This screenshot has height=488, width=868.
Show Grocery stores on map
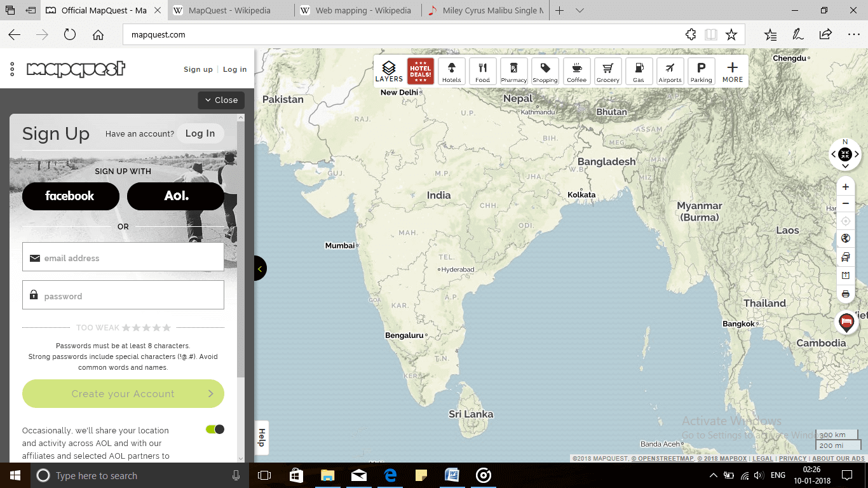607,71
